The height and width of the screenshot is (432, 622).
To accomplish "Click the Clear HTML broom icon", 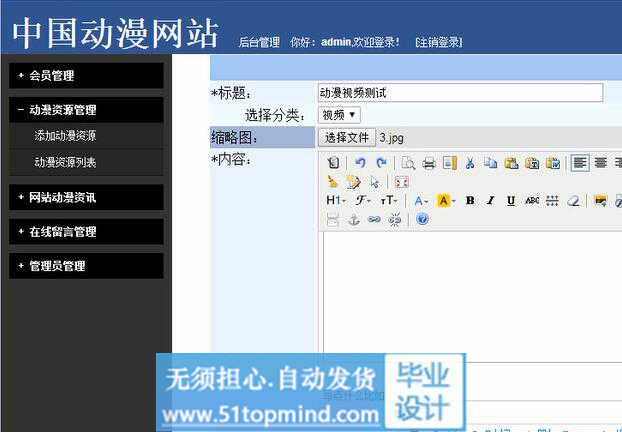I will (x=332, y=182).
